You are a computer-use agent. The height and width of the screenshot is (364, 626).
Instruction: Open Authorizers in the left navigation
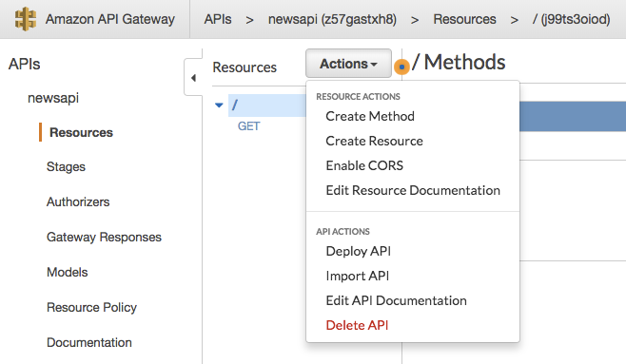click(78, 201)
